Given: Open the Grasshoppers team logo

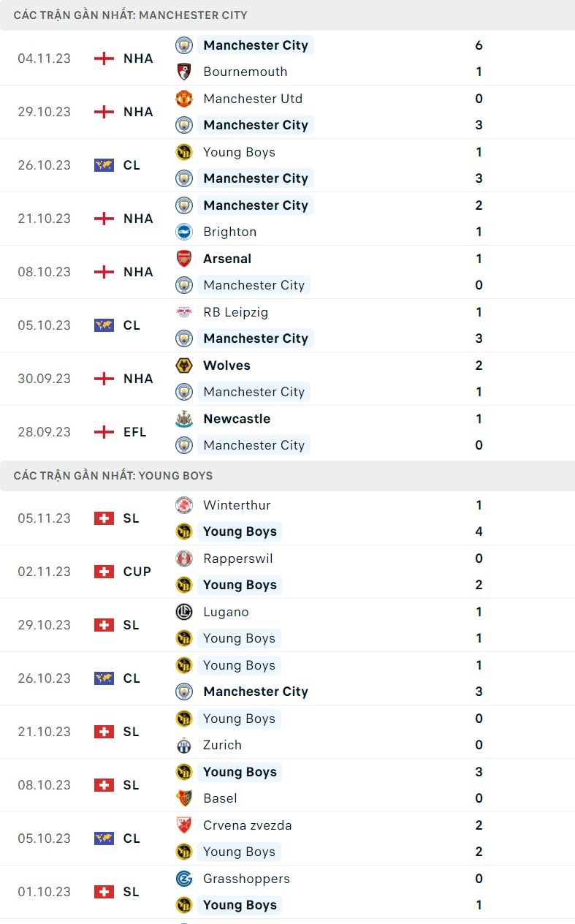Looking at the screenshot, I should [x=184, y=879].
